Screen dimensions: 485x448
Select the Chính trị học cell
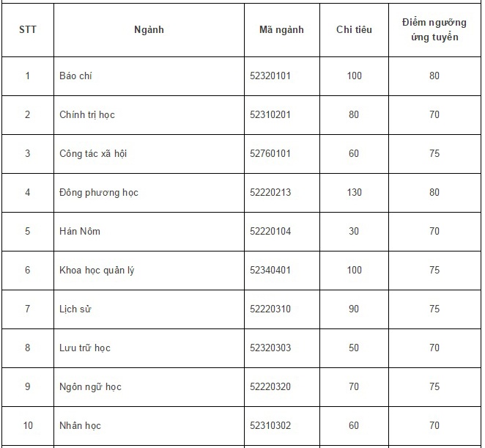(87, 115)
